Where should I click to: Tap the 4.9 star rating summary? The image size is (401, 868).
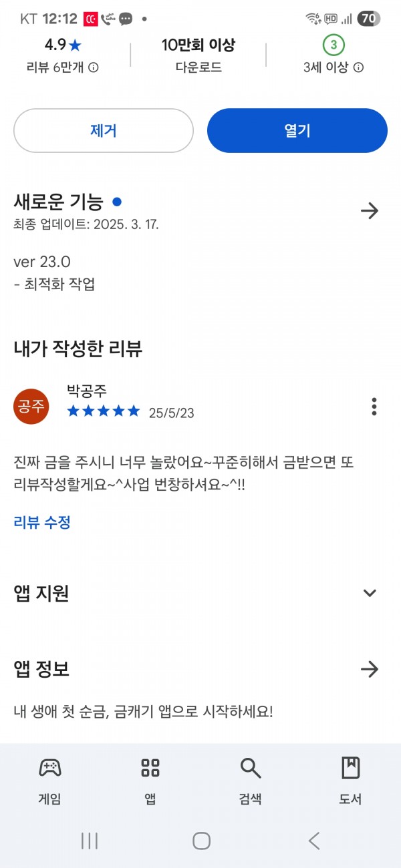[63, 45]
